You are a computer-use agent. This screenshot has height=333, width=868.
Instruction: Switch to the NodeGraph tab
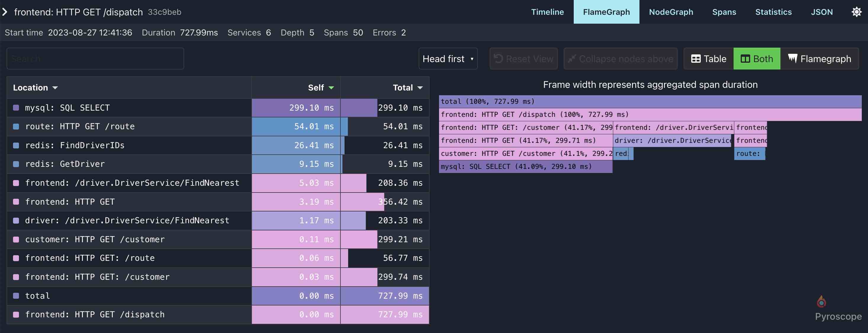pos(671,12)
